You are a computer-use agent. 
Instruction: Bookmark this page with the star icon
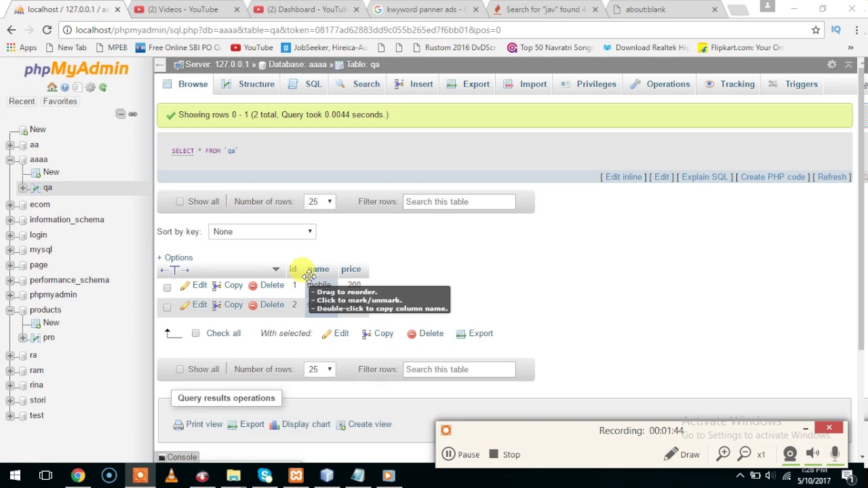pos(816,30)
